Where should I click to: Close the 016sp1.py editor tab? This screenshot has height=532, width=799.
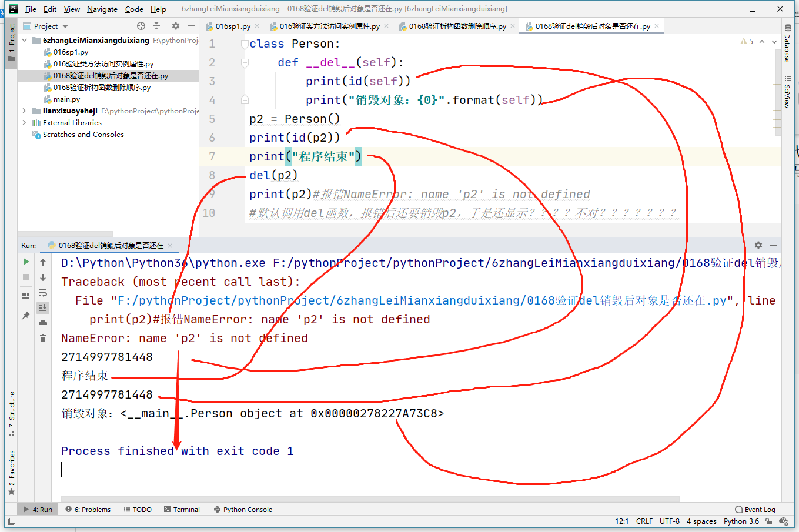click(257, 26)
